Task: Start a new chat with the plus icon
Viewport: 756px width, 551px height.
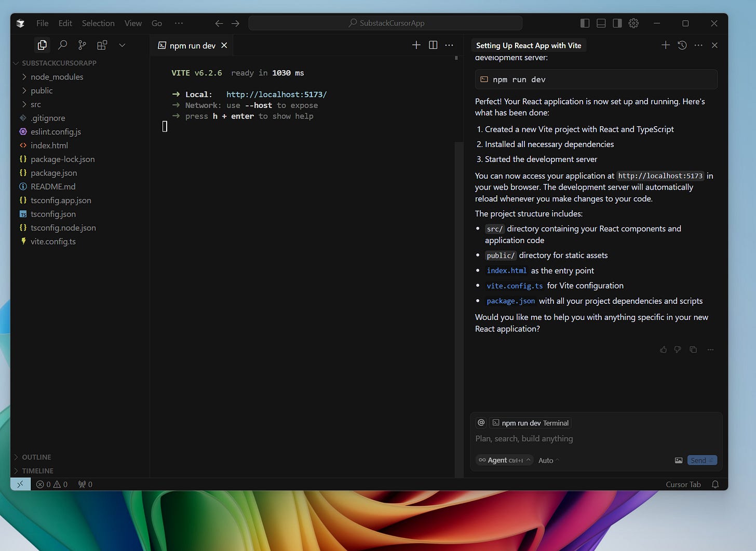Action: (x=666, y=45)
